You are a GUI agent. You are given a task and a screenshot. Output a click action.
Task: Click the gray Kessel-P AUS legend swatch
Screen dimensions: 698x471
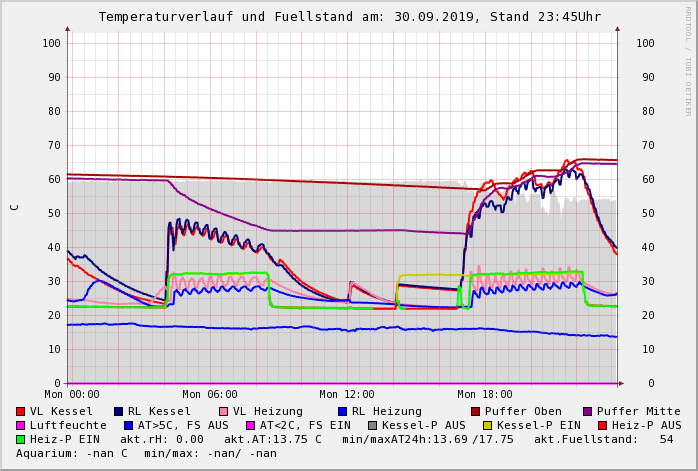pos(372,426)
